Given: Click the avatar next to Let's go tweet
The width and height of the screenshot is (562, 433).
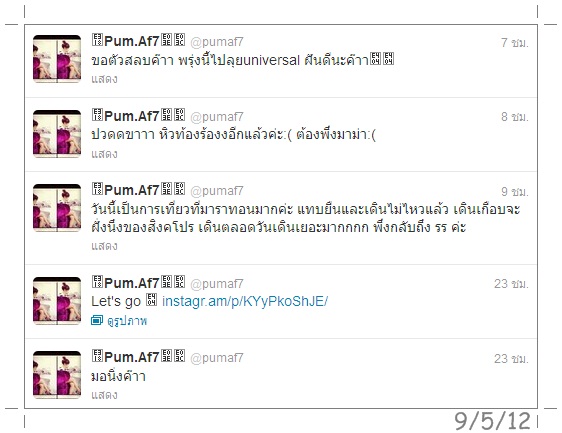Looking at the screenshot, I should click(57, 301).
